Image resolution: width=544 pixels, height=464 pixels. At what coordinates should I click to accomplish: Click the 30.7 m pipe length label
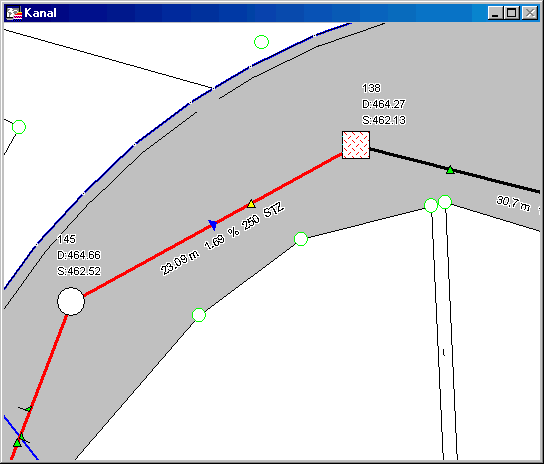point(513,203)
